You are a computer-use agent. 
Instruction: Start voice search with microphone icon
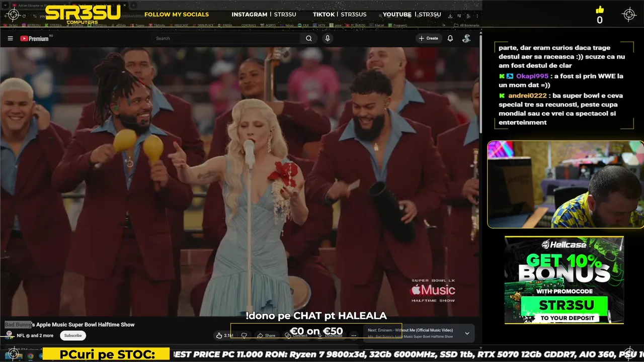328,38
